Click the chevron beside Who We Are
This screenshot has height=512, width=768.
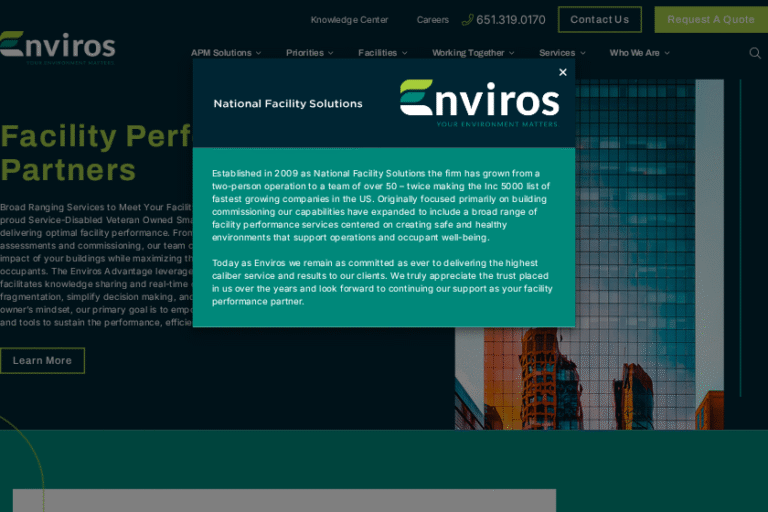coord(667,53)
